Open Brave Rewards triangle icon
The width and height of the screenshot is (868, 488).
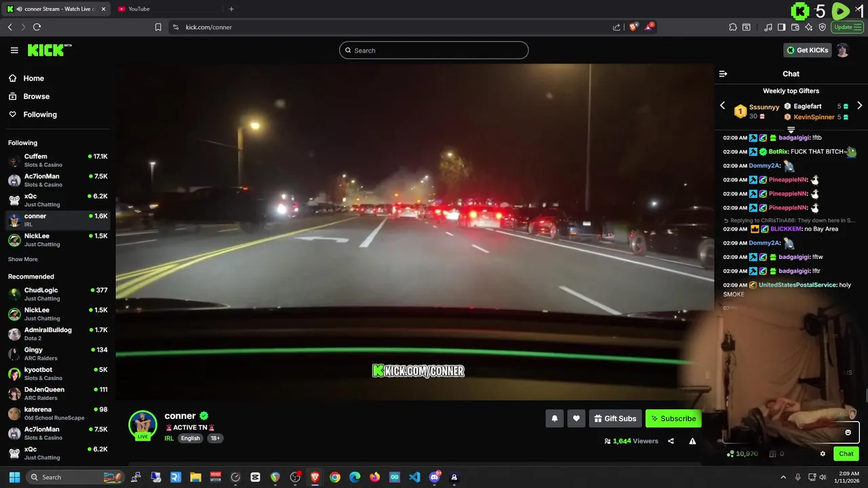click(x=650, y=27)
